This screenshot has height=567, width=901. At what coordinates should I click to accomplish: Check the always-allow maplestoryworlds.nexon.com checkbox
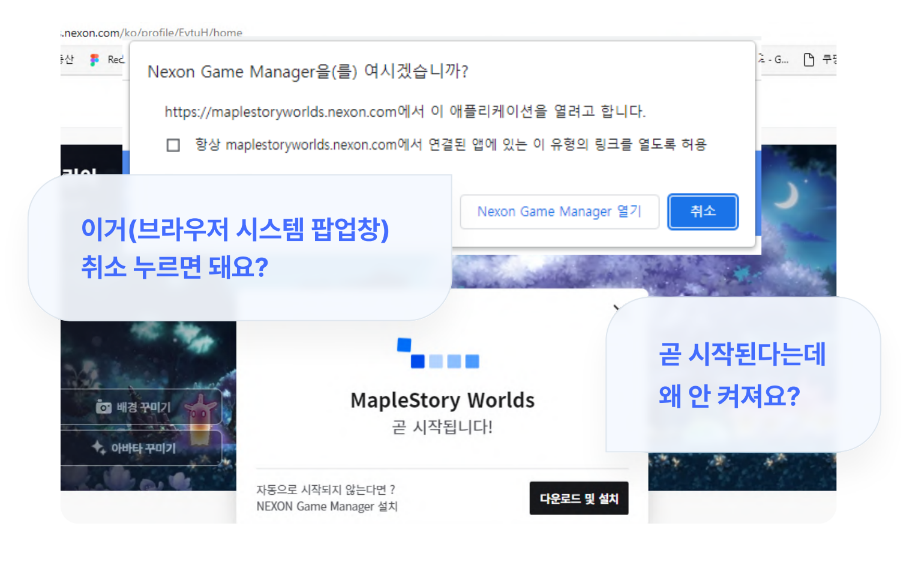173,145
